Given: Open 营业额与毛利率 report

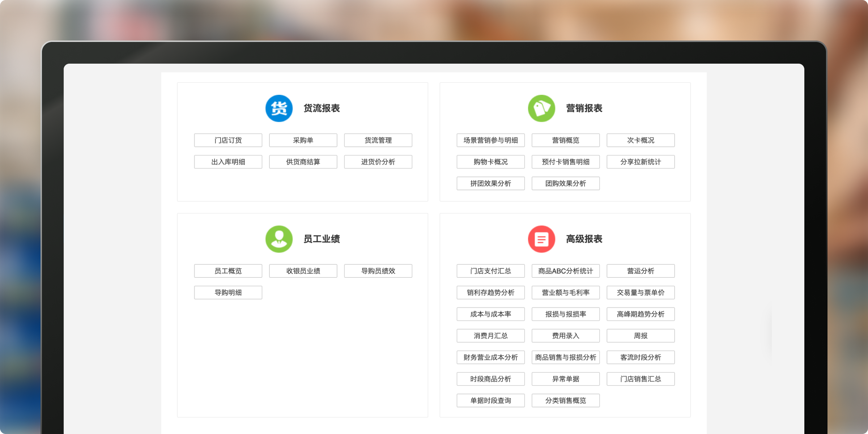Looking at the screenshot, I should (566, 293).
